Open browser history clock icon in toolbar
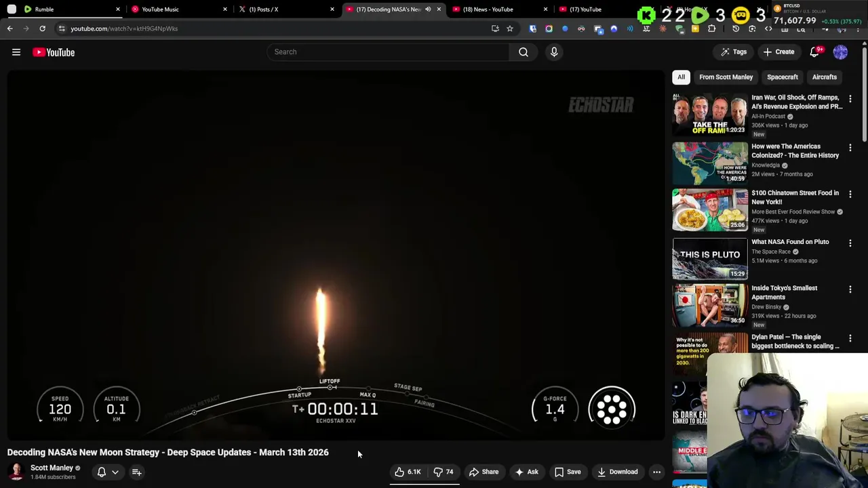 click(x=736, y=28)
